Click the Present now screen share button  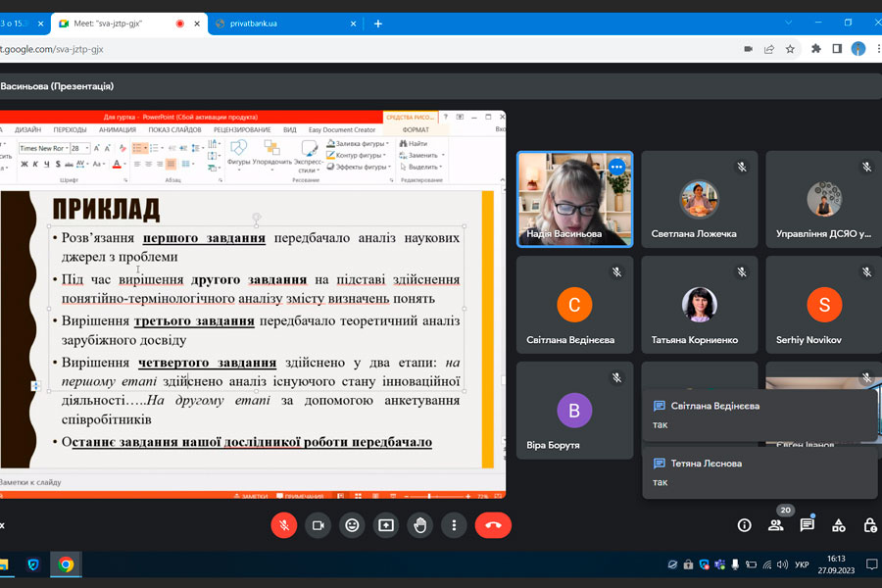386,525
